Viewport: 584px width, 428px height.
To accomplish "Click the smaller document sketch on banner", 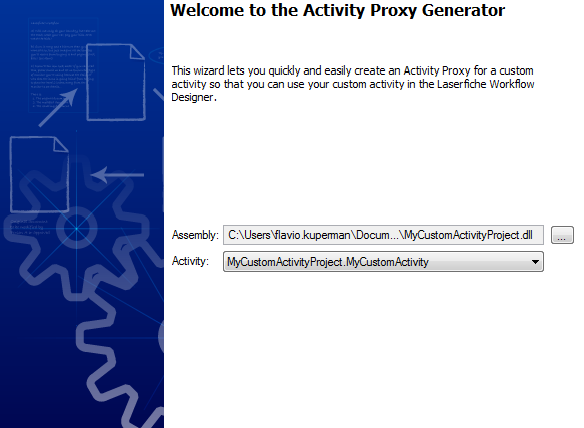I will 39,174.
